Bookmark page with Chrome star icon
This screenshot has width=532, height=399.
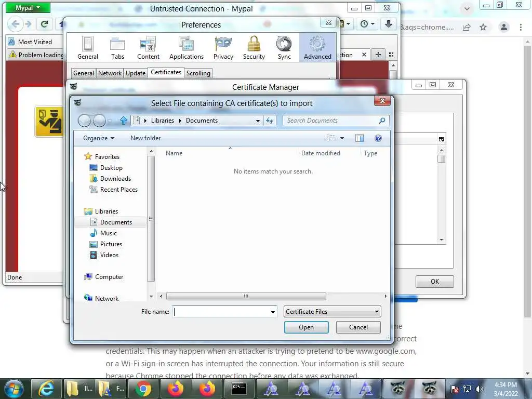(483, 27)
